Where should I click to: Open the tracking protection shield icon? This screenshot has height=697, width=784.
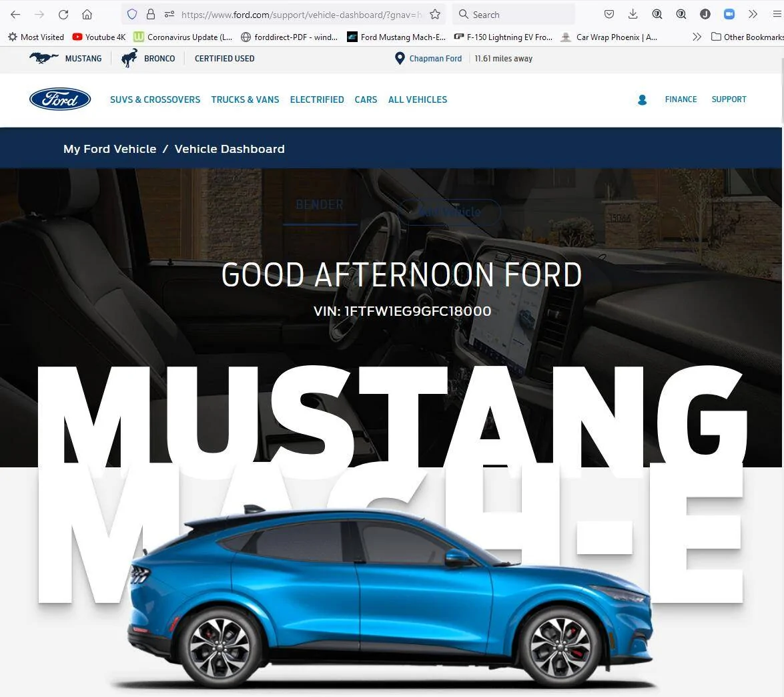point(132,15)
